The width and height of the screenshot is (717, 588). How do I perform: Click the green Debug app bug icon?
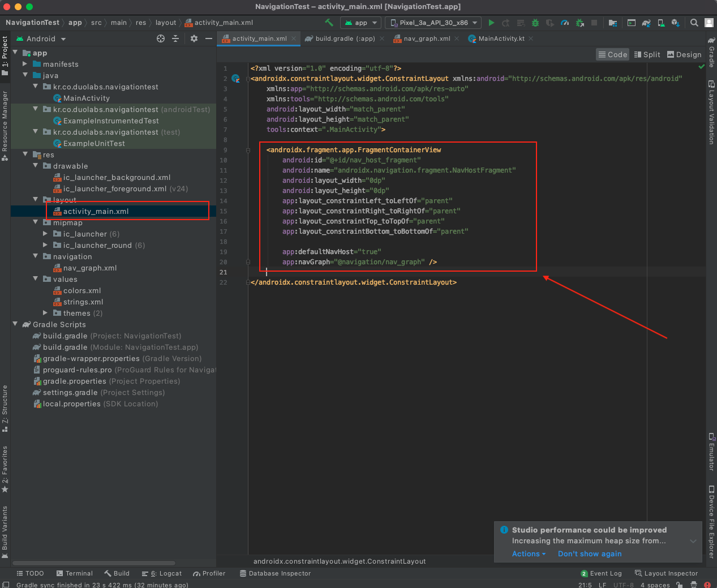tap(535, 23)
